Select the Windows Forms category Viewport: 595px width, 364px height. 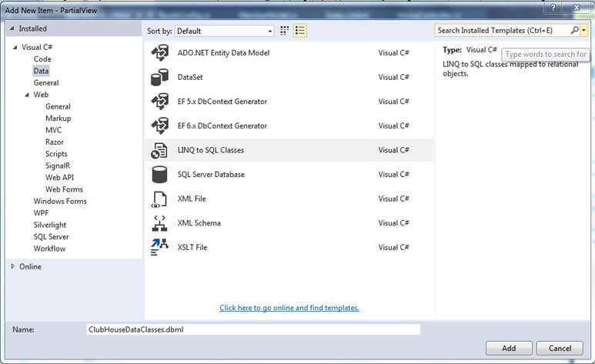click(60, 201)
